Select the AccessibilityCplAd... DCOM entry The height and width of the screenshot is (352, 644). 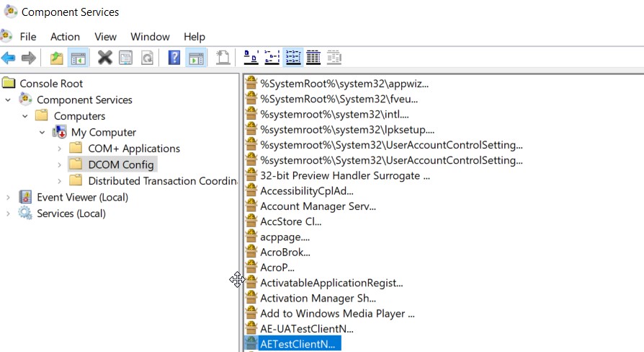coord(306,190)
